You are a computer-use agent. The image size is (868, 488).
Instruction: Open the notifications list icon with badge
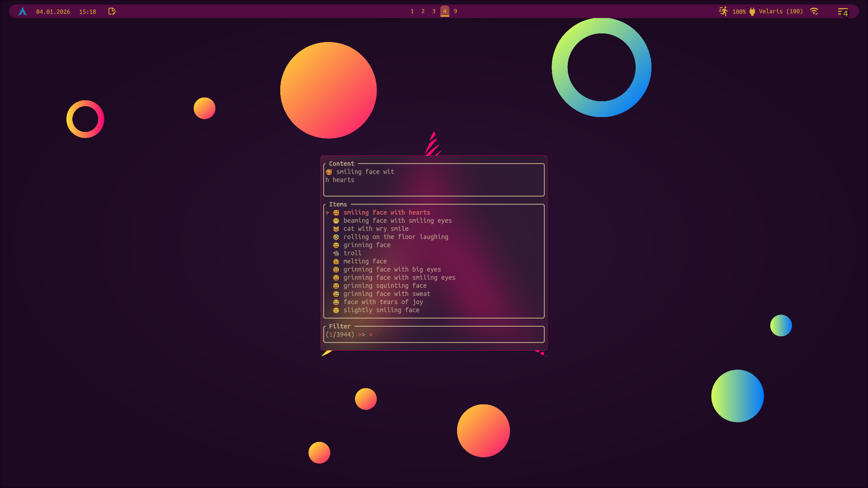[x=843, y=12]
